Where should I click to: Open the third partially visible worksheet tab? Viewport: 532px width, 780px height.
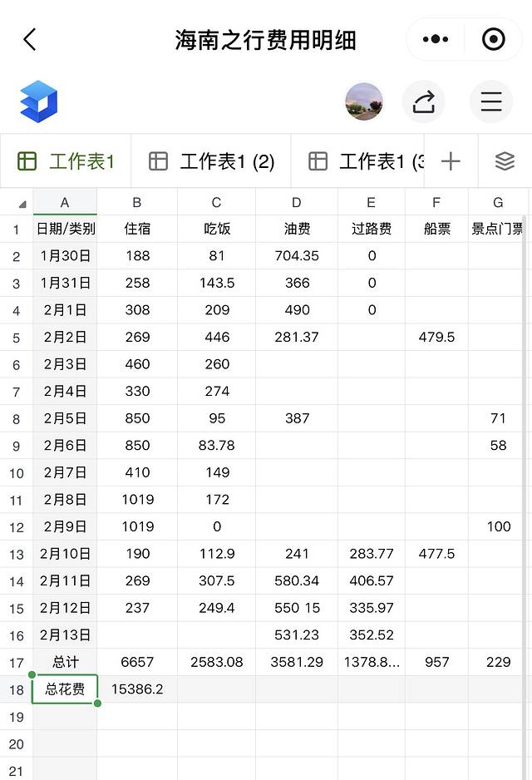pos(366,161)
